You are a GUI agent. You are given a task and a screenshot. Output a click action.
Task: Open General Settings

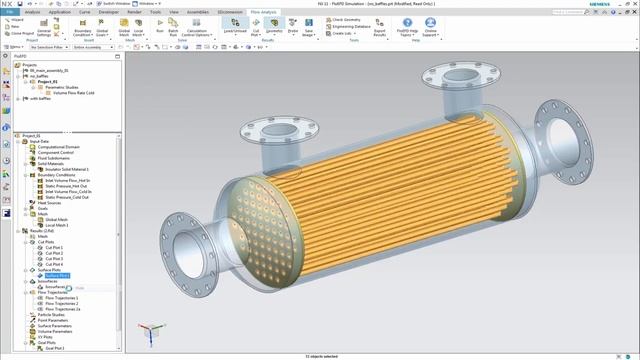pyautogui.click(x=44, y=28)
